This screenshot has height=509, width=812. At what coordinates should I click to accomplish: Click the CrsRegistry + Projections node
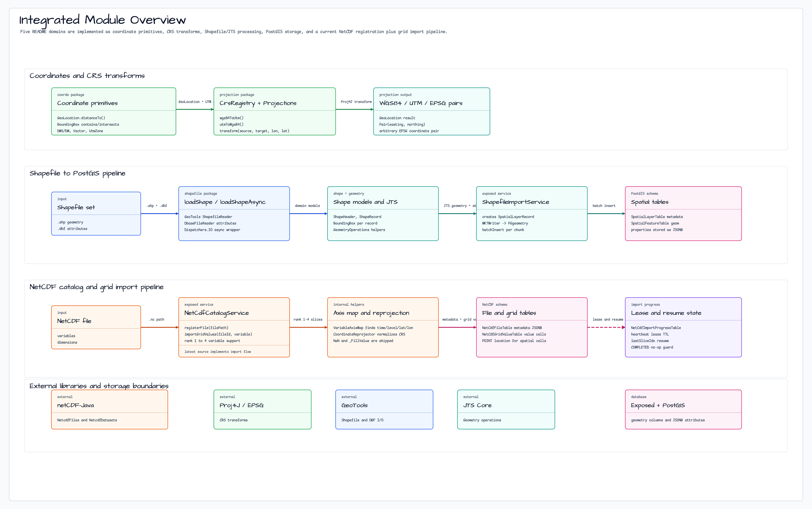pyautogui.click(x=275, y=111)
